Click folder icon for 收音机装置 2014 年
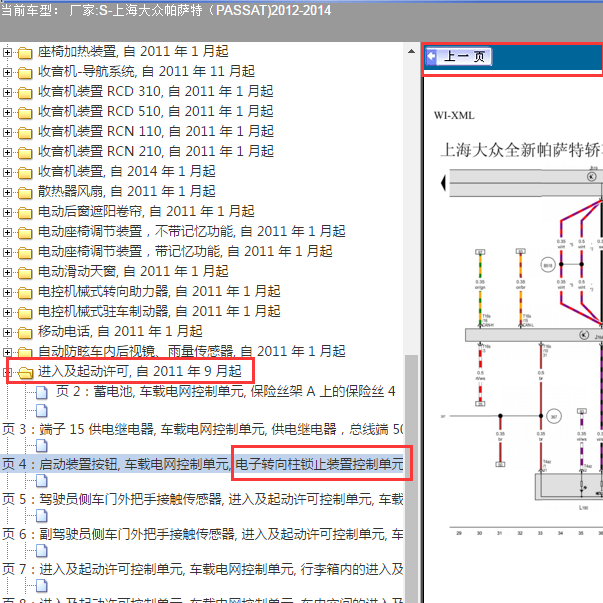Viewport: 603px width, 603px height. point(25,173)
